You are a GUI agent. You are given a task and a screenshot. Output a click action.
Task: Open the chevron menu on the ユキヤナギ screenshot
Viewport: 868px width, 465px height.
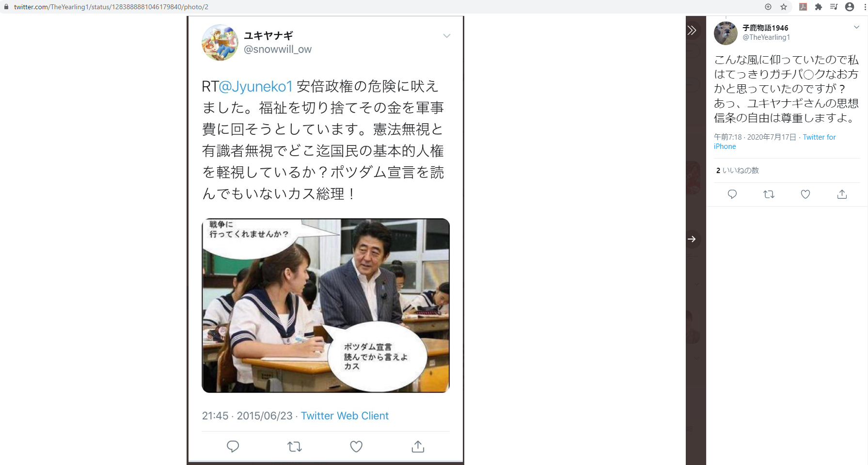(447, 36)
